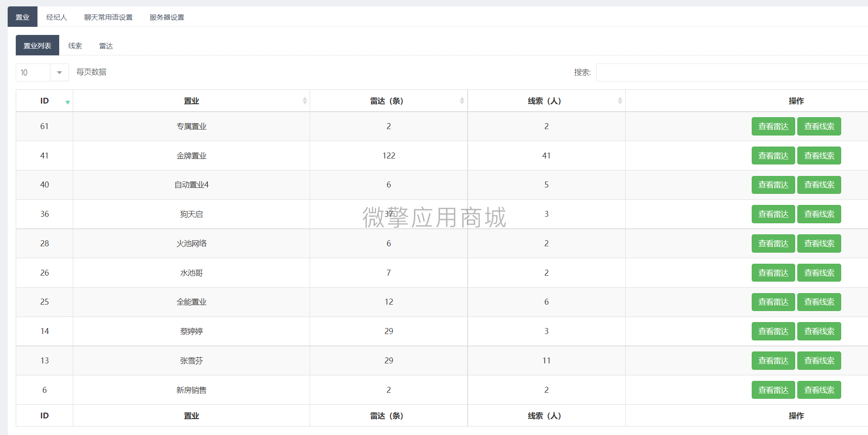Click 查看雷达 for 火池网络
Viewport: 868px width, 435px height.
coord(773,244)
